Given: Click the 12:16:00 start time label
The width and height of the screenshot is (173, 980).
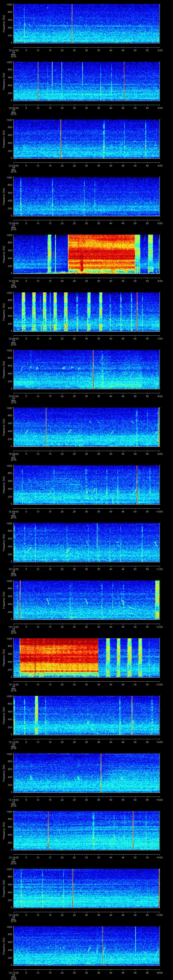Looking at the screenshot, I should (x=13, y=915).
